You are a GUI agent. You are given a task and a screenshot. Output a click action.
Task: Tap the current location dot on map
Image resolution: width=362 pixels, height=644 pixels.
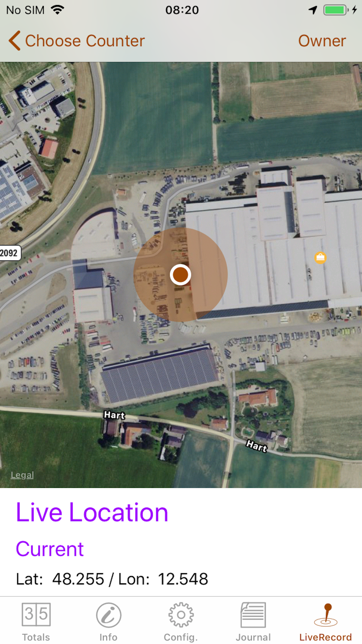180,275
